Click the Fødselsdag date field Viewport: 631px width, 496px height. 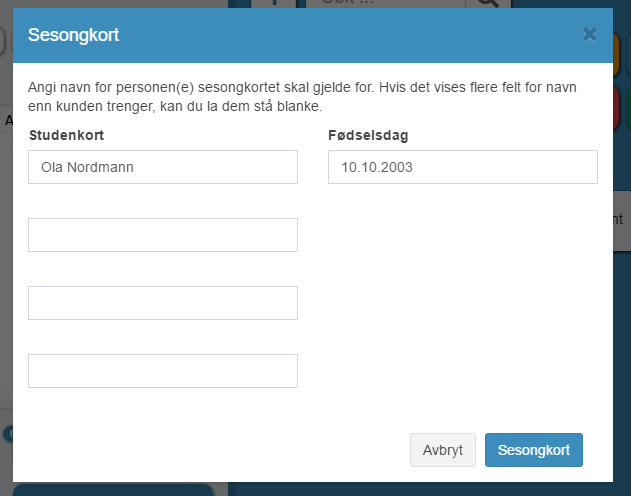click(463, 167)
